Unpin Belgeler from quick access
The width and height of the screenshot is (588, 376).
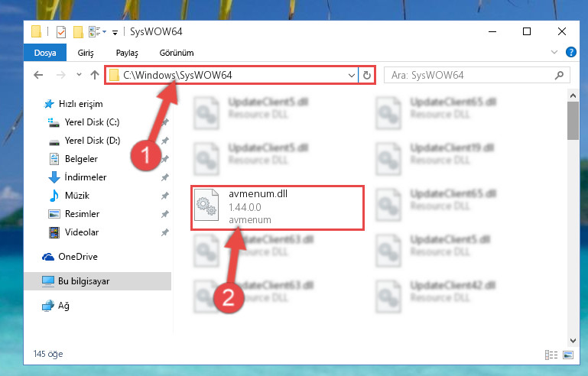coord(164,159)
